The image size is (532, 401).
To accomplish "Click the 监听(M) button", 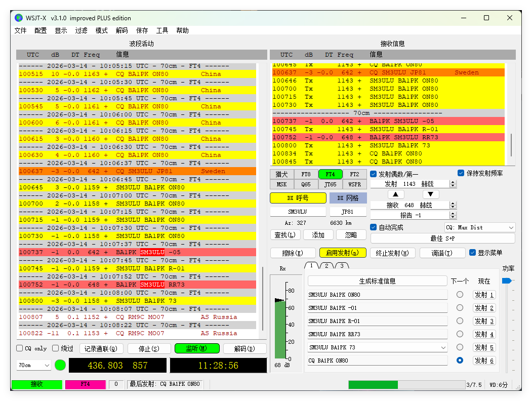I will pos(197,348).
